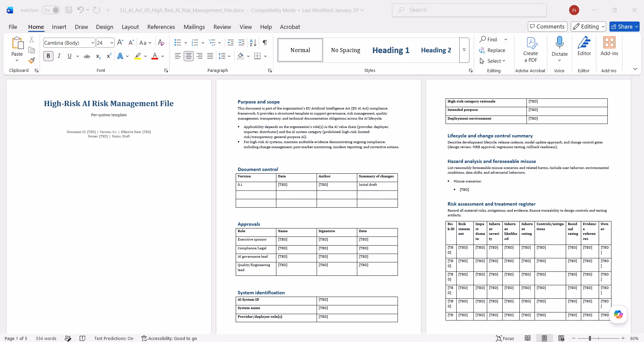Click the Cut scissors icon
Image resolution: width=644 pixels, height=342 pixels.
click(32, 40)
